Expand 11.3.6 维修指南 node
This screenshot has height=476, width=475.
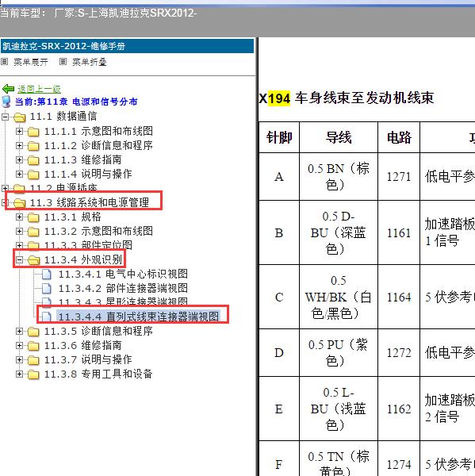(19, 345)
